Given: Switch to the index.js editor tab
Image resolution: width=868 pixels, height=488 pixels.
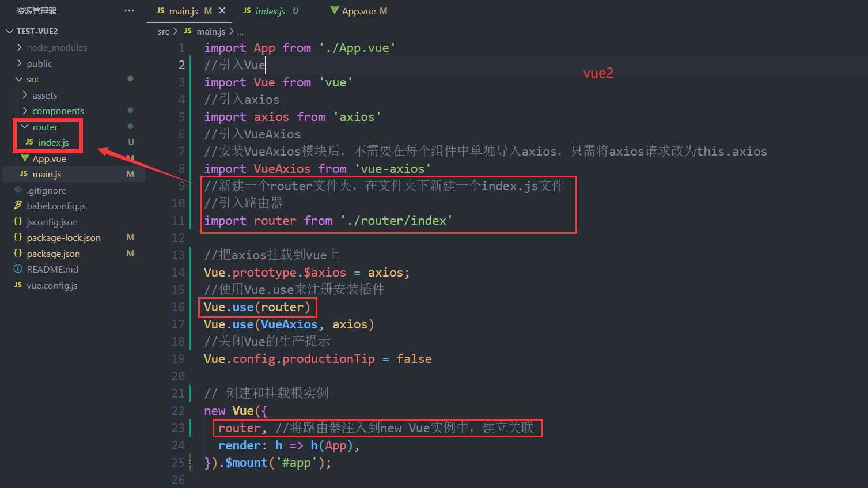Looking at the screenshot, I should [270, 11].
